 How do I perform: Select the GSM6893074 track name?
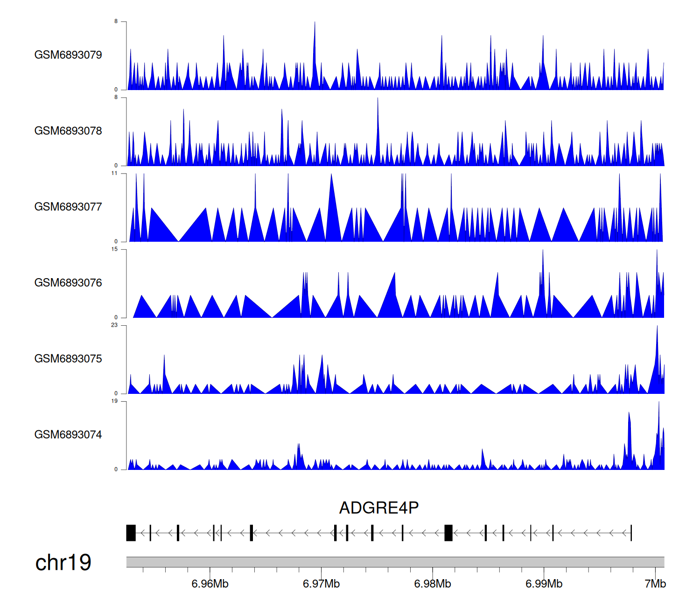click(x=68, y=435)
